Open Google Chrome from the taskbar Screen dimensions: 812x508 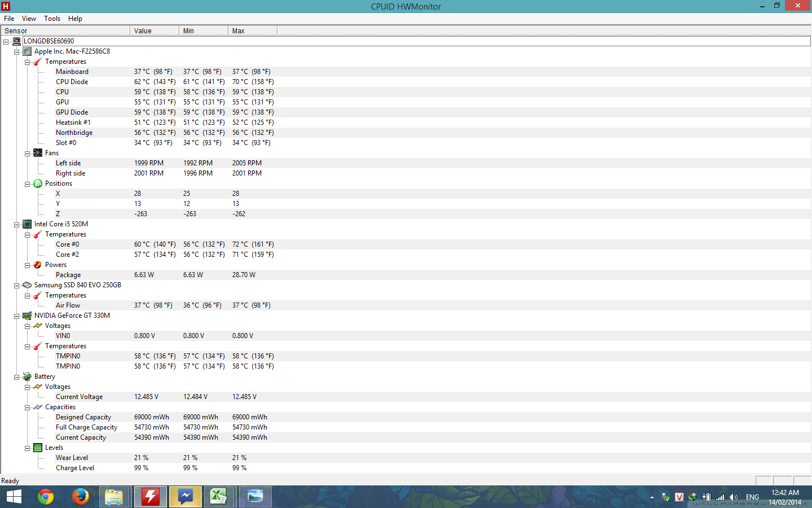tap(46, 497)
